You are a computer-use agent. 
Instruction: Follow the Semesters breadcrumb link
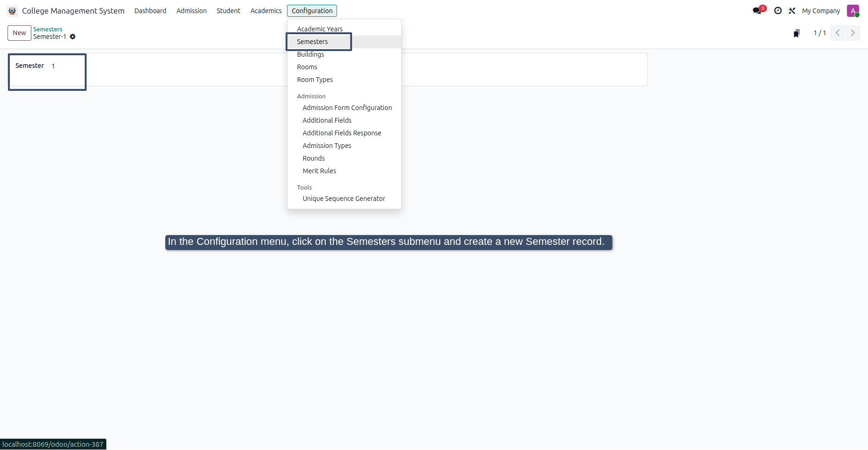point(48,29)
